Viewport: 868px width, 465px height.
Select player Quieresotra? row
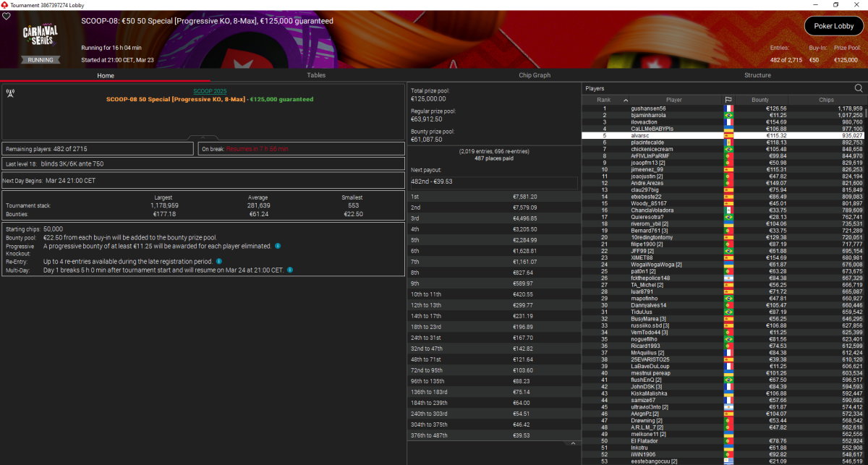tap(723, 217)
